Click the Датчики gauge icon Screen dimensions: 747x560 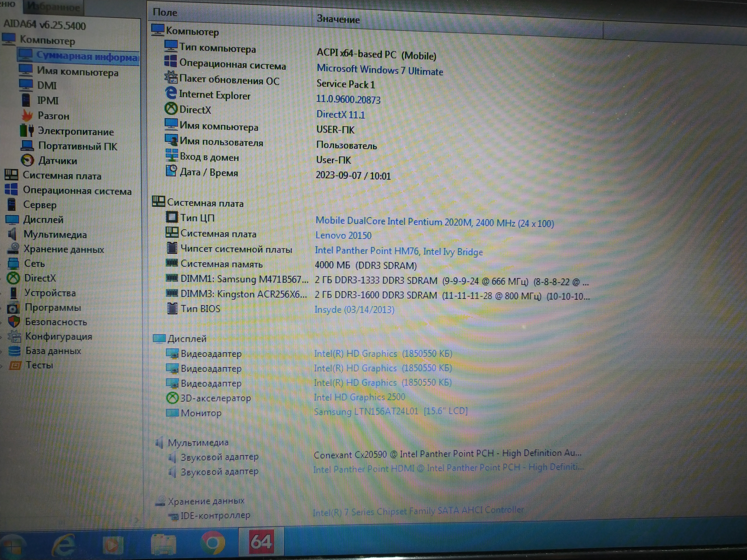click(27, 160)
